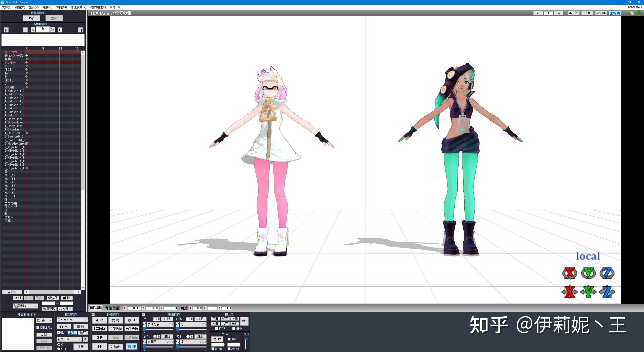Click the 载入 model load button
This screenshot has width=644, height=352.
[64, 327]
